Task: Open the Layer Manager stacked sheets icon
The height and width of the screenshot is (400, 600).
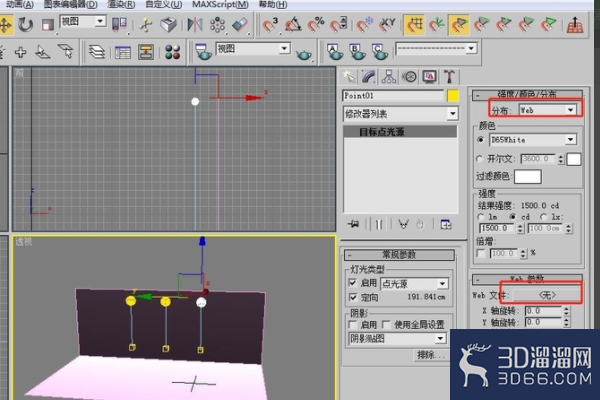Action: pyautogui.click(x=97, y=52)
